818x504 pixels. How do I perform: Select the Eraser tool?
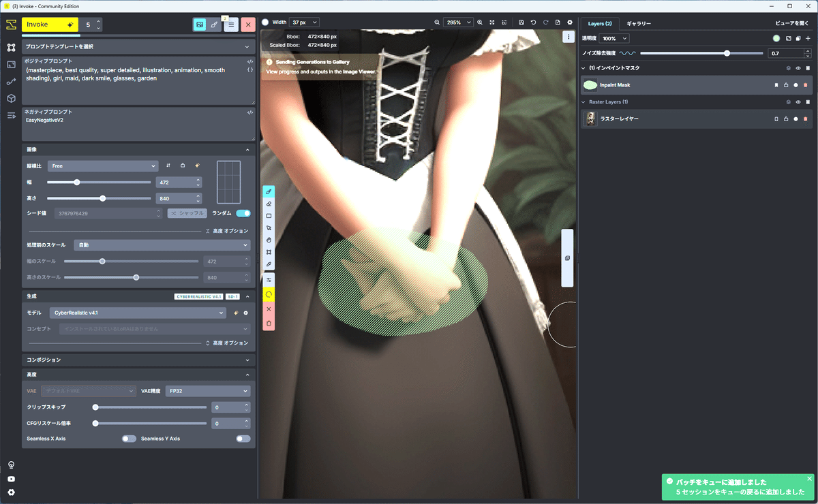click(x=269, y=204)
